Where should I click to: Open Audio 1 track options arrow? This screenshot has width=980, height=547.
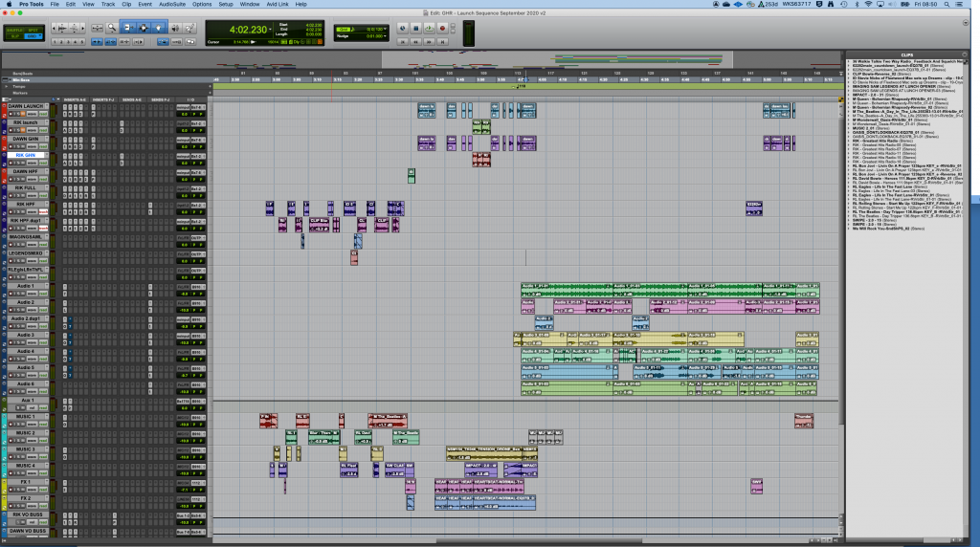pos(47,285)
